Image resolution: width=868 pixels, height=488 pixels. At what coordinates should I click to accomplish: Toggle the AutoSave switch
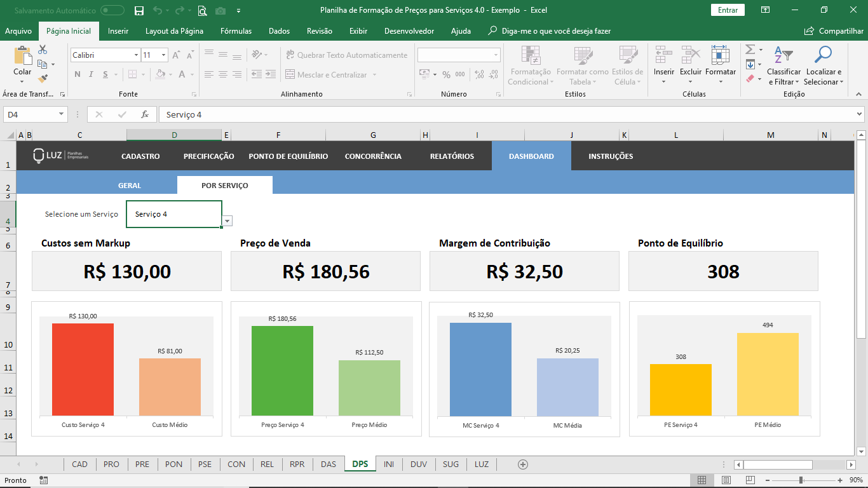point(112,10)
